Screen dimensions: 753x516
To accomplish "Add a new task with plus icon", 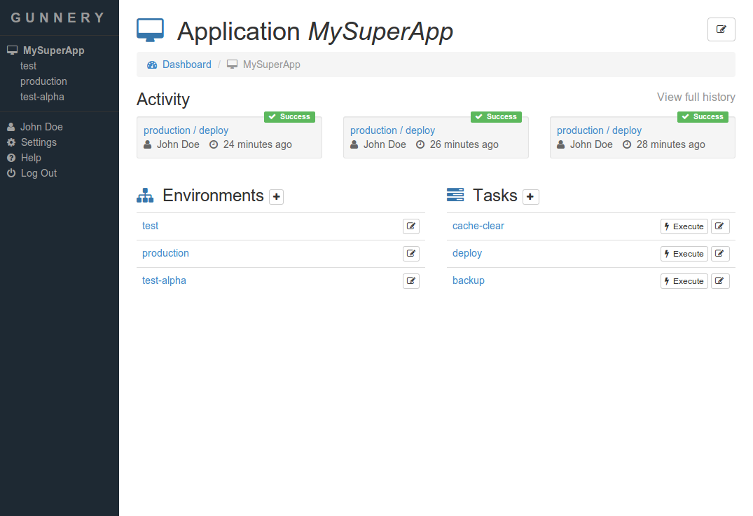I will click(531, 197).
